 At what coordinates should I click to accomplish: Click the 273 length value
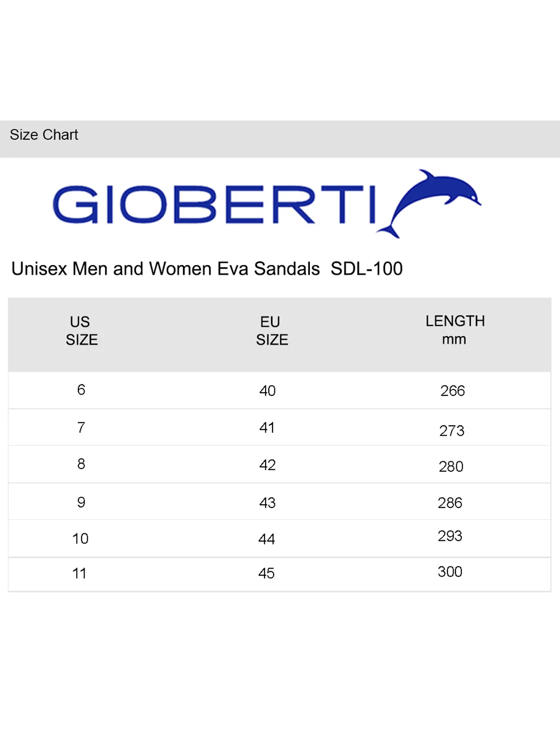(x=452, y=430)
